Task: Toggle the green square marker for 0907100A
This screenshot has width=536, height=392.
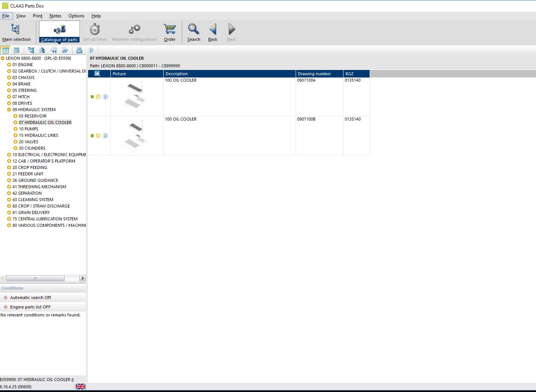Action: [92, 97]
